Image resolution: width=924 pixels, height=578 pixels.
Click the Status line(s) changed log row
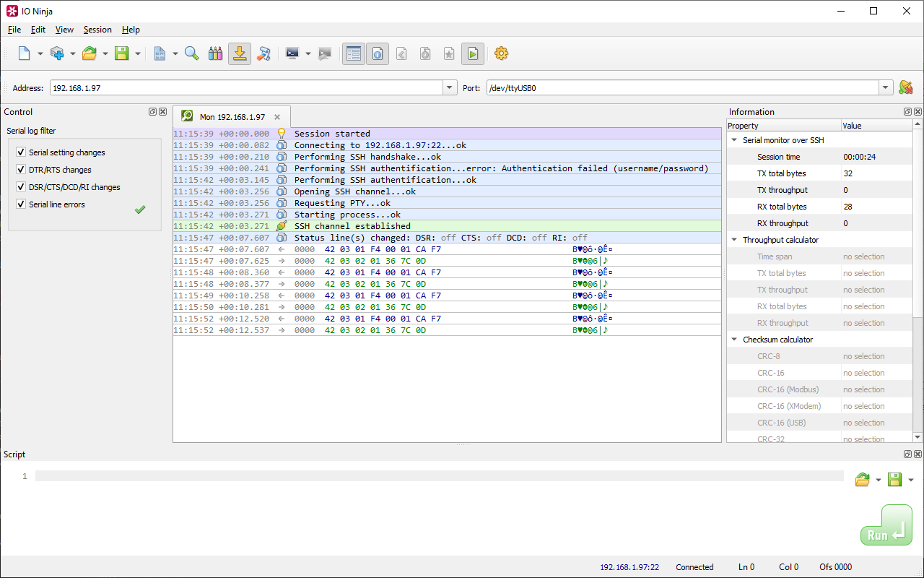click(x=447, y=238)
